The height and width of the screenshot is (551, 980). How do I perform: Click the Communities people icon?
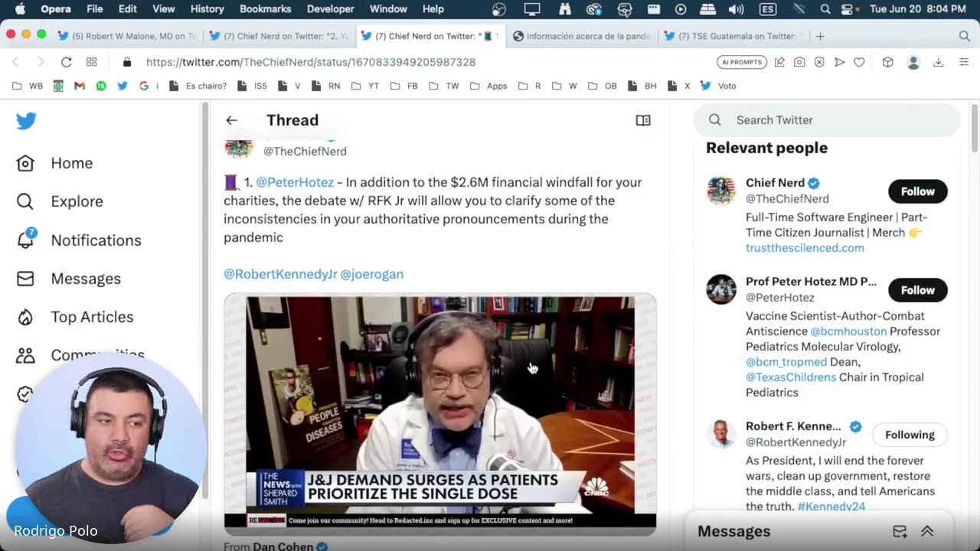point(25,355)
